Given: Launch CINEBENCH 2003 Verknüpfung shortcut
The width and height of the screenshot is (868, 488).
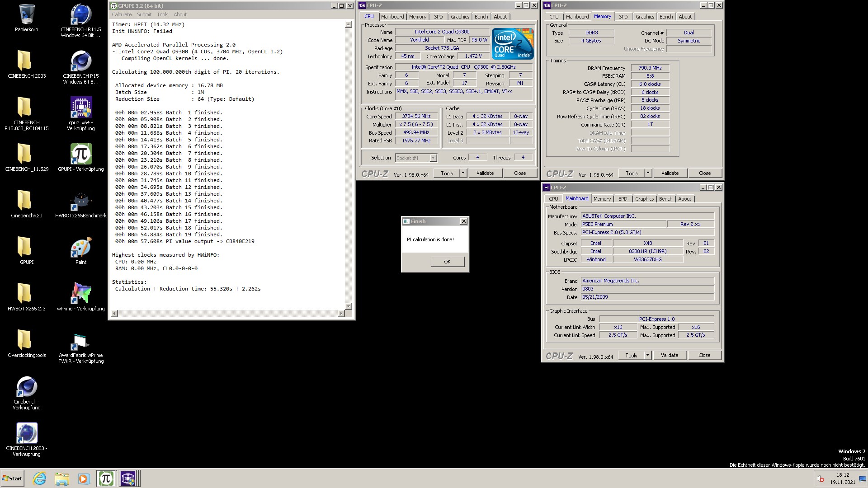Looking at the screenshot, I should click(27, 440).
